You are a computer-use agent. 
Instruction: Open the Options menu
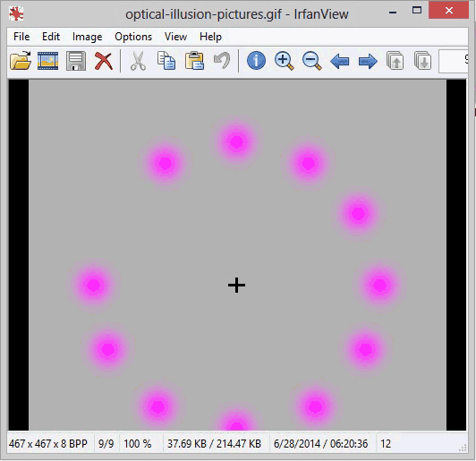pyautogui.click(x=133, y=37)
